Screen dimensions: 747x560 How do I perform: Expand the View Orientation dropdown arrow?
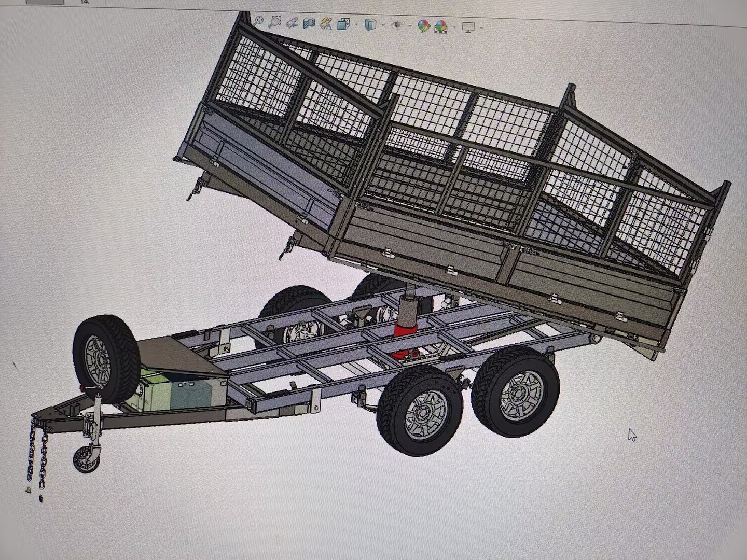click(357, 24)
